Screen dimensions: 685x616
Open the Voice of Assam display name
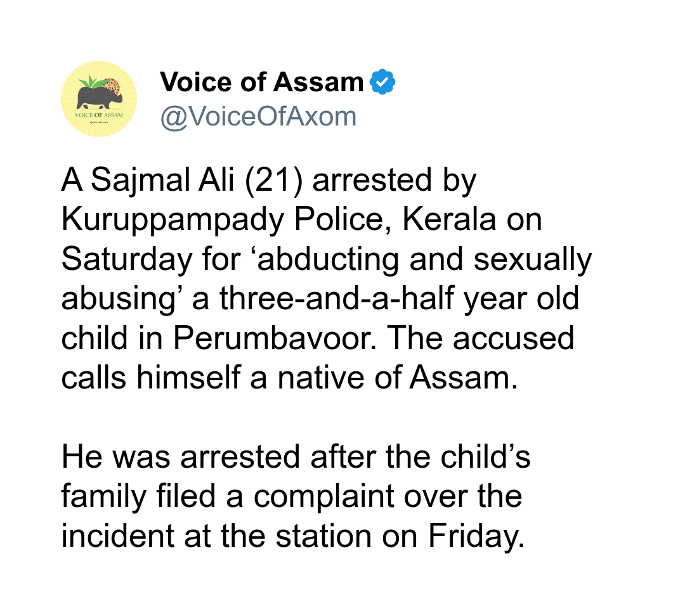[261, 82]
